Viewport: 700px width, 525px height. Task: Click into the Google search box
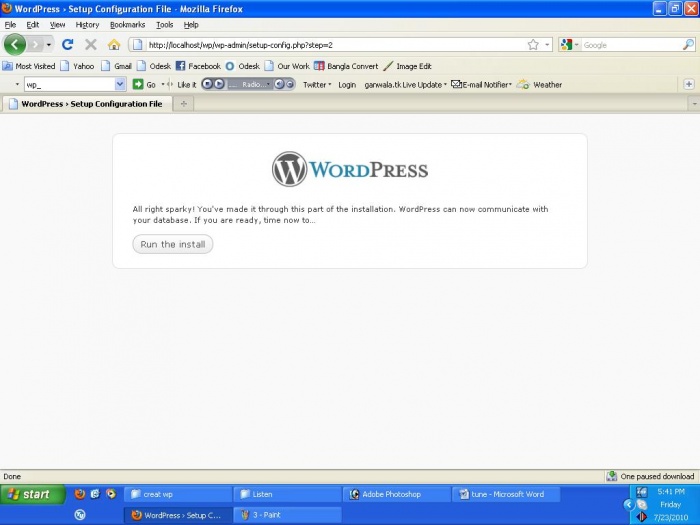click(632, 45)
